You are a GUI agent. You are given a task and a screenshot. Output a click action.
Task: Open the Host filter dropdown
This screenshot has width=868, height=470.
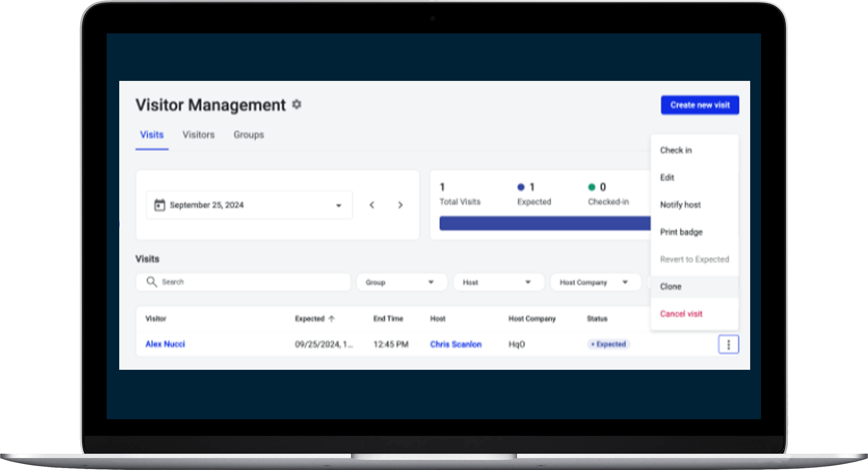click(x=498, y=282)
